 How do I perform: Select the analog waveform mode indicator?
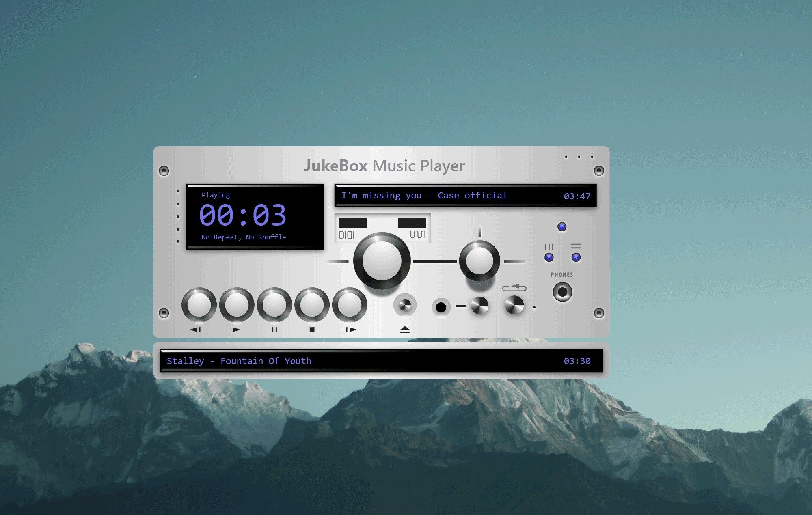(418, 235)
